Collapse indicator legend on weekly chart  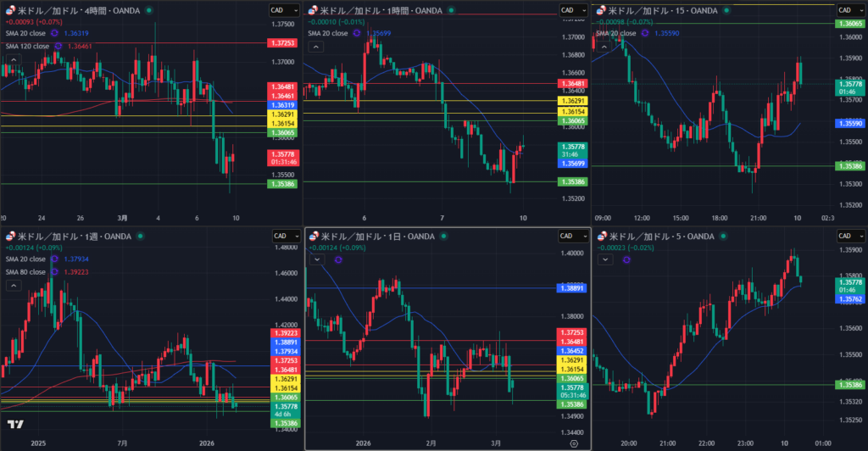(x=12, y=285)
